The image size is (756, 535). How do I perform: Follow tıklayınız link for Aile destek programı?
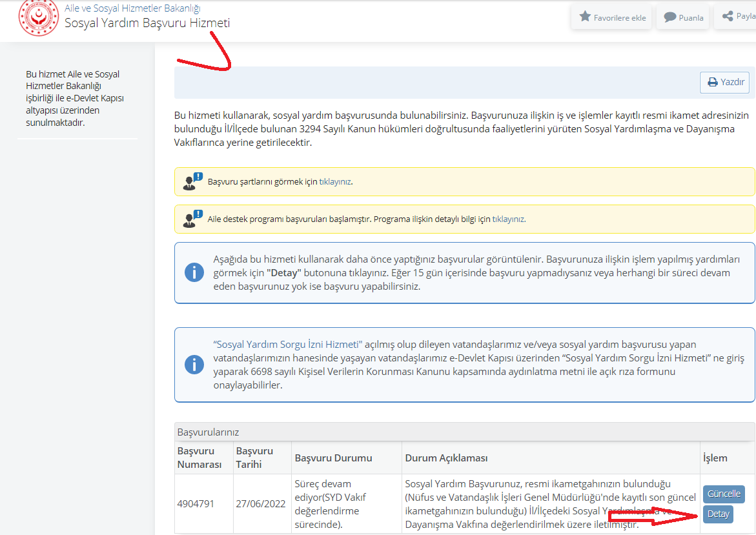click(508, 219)
